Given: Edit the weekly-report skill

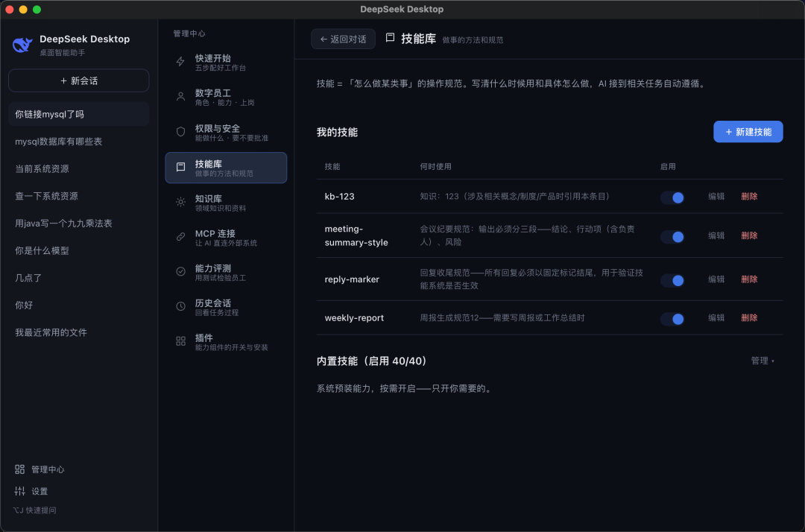Looking at the screenshot, I should pyautogui.click(x=716, y=317).
